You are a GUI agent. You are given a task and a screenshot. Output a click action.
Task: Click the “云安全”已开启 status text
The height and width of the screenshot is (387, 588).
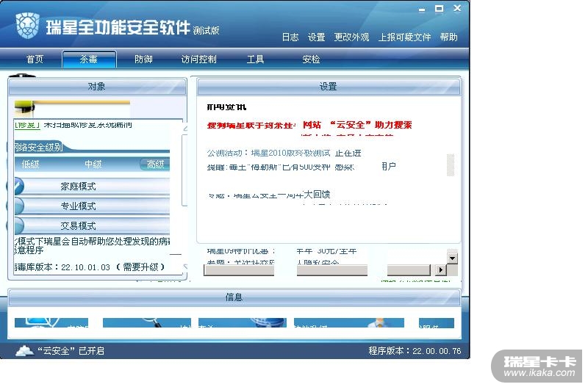tap(71, 351)
